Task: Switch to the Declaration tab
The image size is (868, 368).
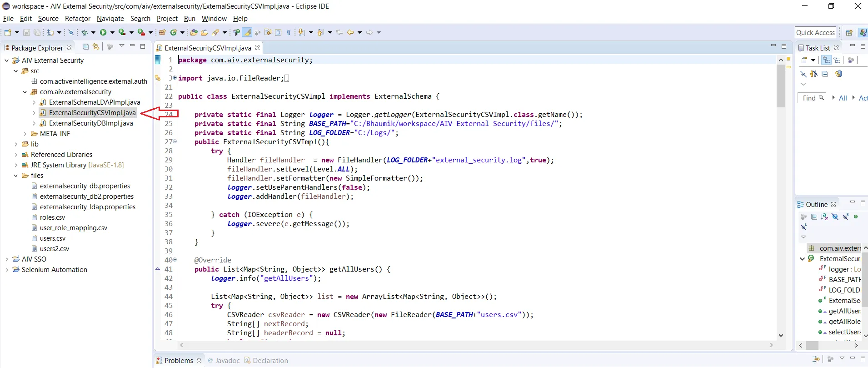Action: point(266,360)
